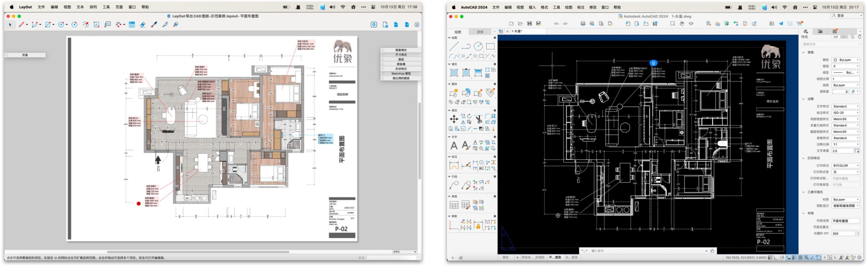Collapse the 注释 section in properties
Image resolution: width=868 pixels, height=267 pixels.
(x=804, y=99)
